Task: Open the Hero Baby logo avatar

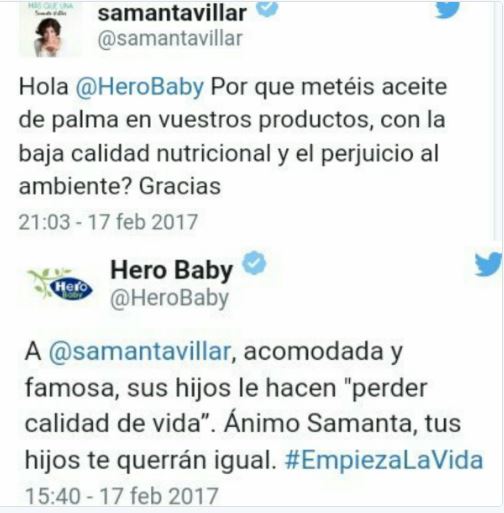Action: (x=61, y=284)
